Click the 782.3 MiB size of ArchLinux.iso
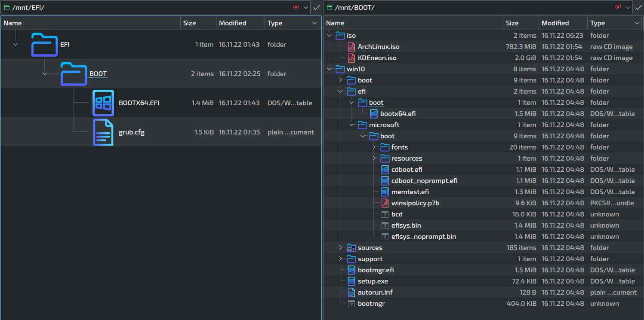644x320 pixels. [x=521, y=47]
